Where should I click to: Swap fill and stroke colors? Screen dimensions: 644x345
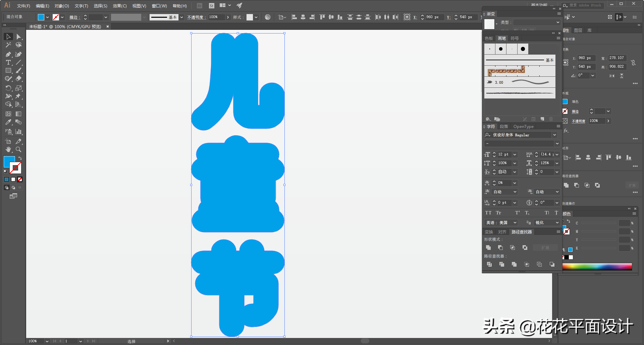point(20,158)
